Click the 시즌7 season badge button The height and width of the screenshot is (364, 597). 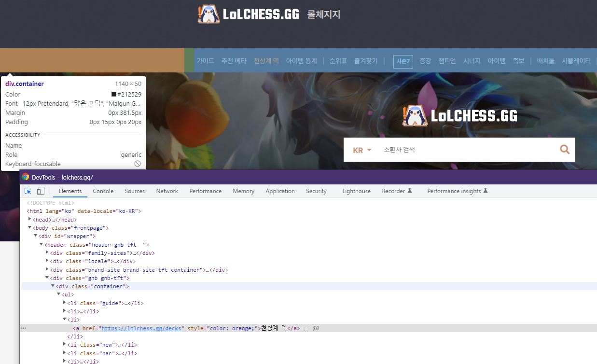(x=403, y=61)
